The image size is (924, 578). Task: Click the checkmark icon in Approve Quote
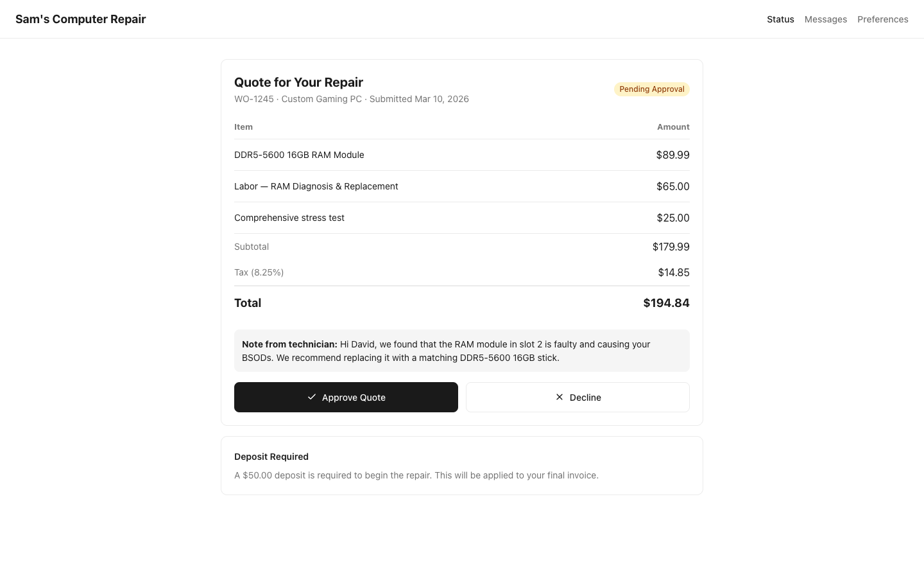click(x=312, y=397)
